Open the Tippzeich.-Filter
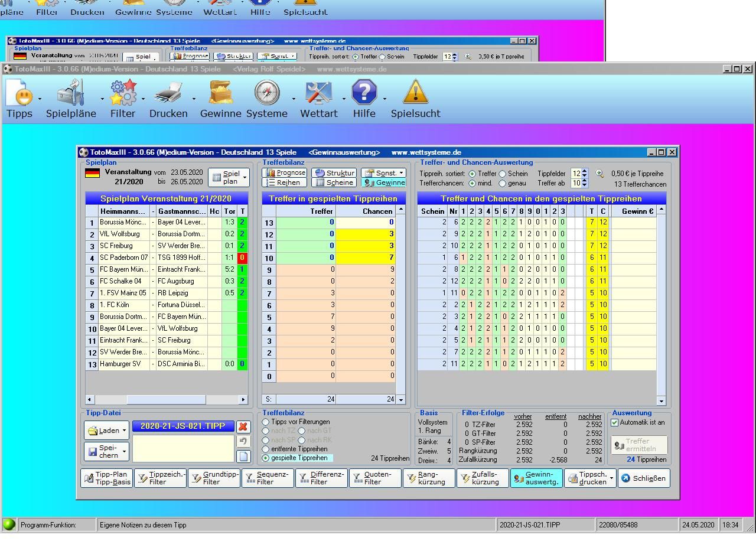This screenshot has height=541, width=756. coord(160,478)
